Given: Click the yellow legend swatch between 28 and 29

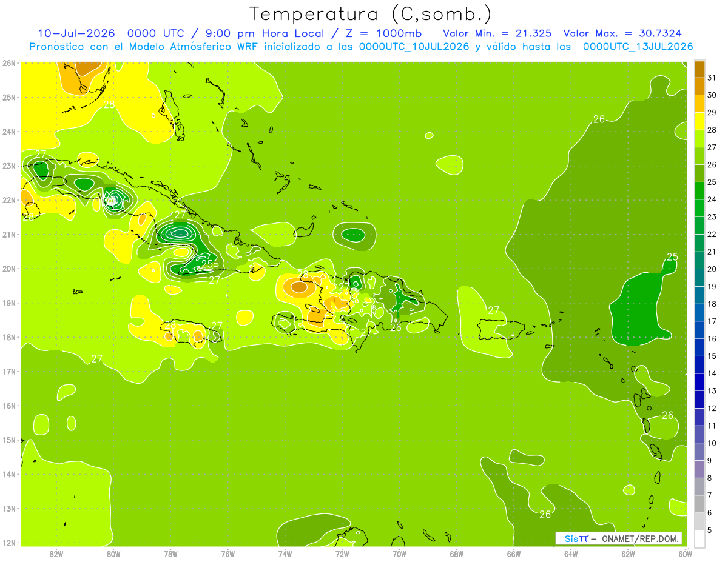Looking at the screenshot, I should [699, 121].
